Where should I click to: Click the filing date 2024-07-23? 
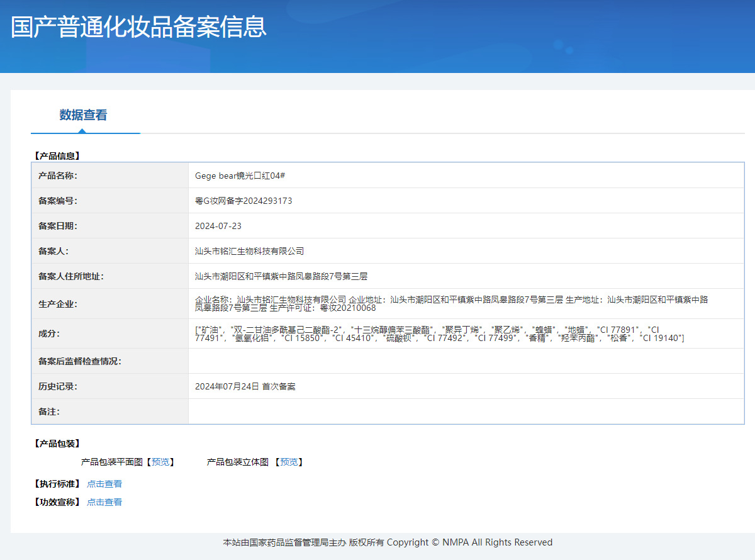point(218,226)
